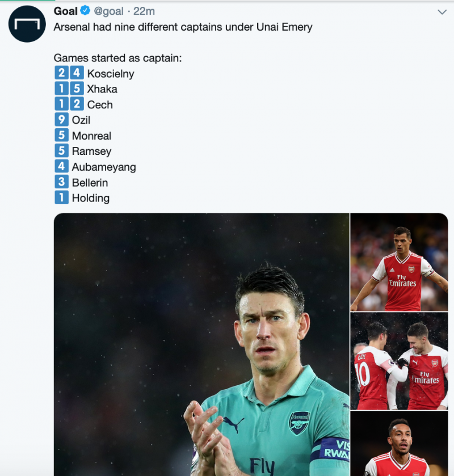Viewport: 454px width, 476px height.
Task: Open the Goal display name link
Action: [65, 11]
